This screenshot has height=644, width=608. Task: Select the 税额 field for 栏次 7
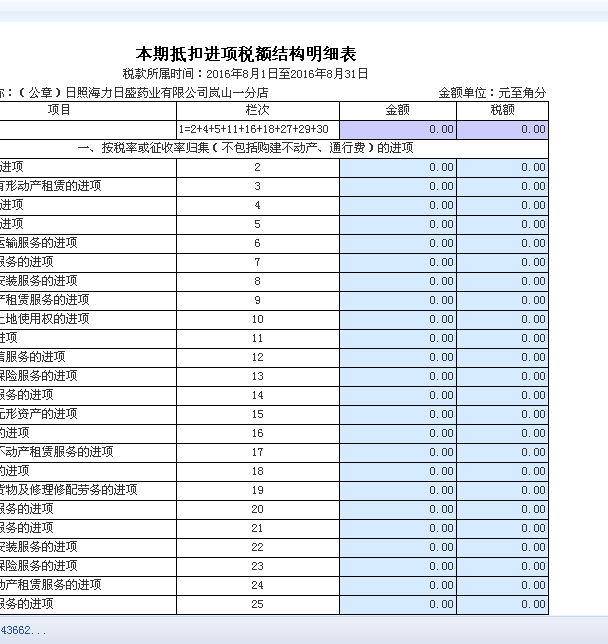tap(502, 262)
